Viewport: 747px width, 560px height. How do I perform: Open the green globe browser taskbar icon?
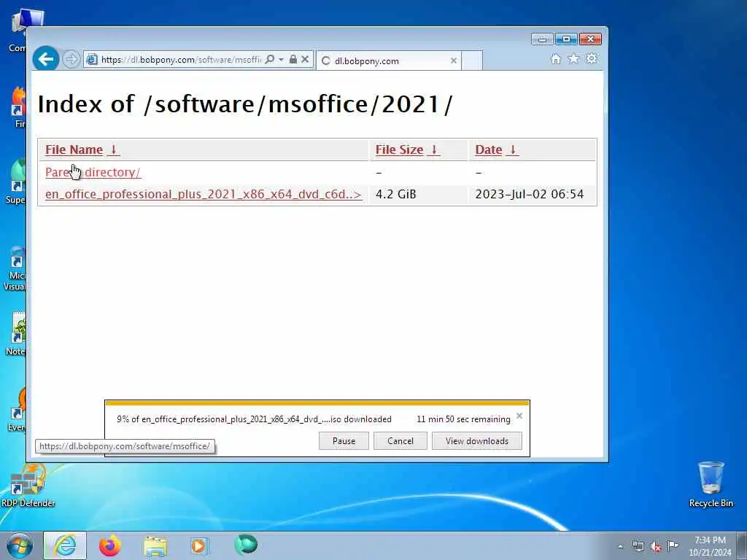coord(246,545)
